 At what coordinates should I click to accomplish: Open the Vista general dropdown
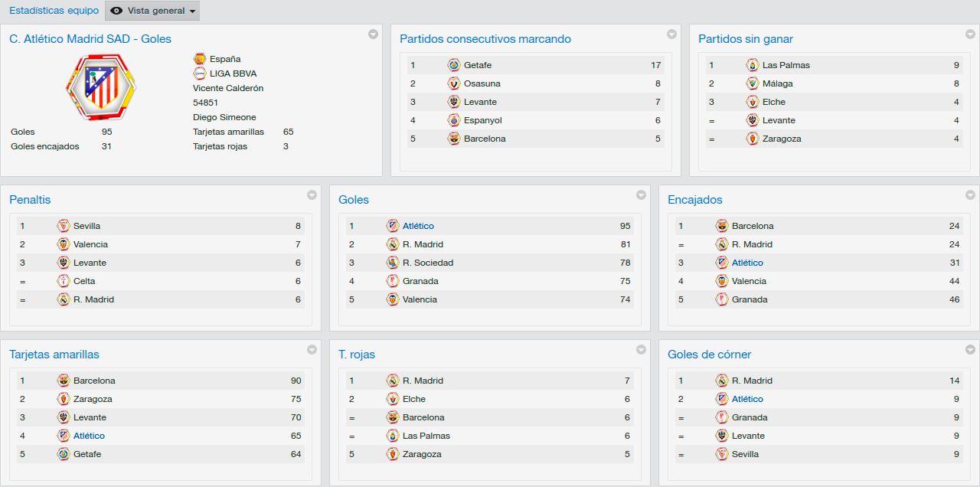[152, 11]
